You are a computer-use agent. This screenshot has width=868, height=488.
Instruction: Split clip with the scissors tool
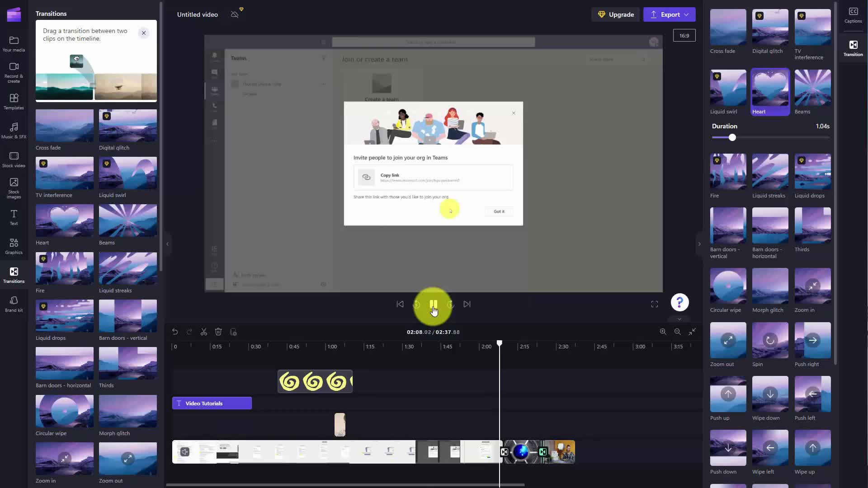click(x=204, y=332)
